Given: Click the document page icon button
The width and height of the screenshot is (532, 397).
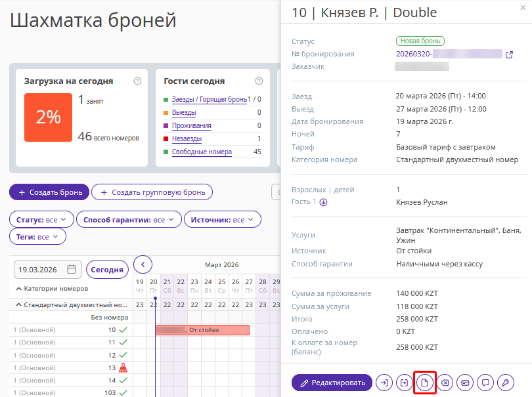Looking at the screenshot, I should (x=424, y=383).
